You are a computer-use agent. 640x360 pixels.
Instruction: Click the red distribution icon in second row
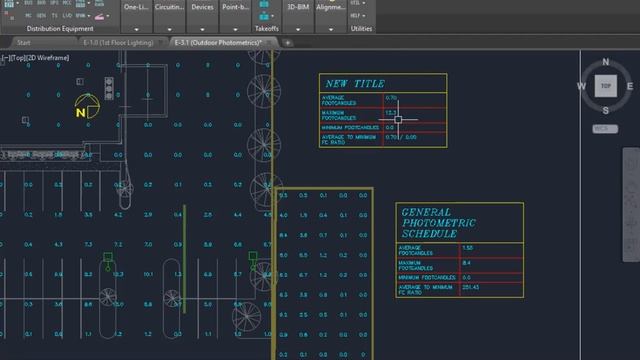(x=9, y=16)
